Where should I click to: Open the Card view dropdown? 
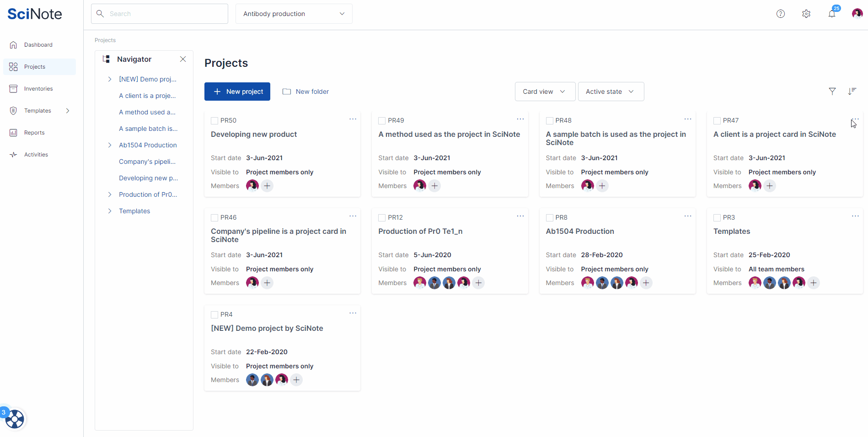point(545,92)
